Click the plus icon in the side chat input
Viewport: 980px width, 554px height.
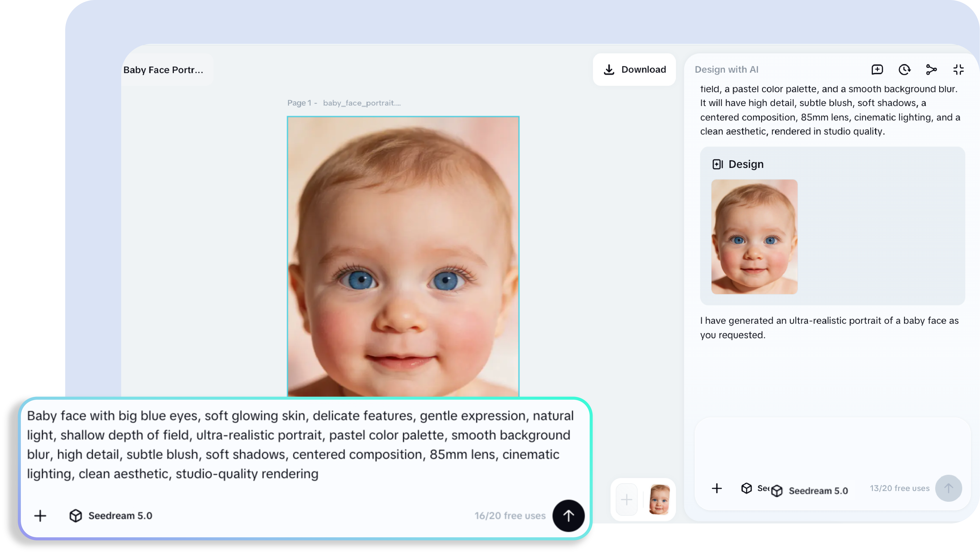point(717,488)
